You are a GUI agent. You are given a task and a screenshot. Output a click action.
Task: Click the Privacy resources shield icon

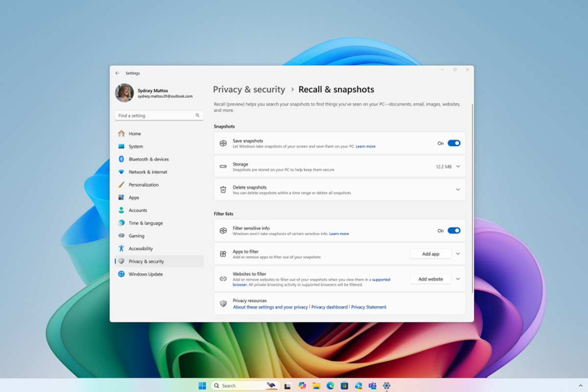[223, 304]
